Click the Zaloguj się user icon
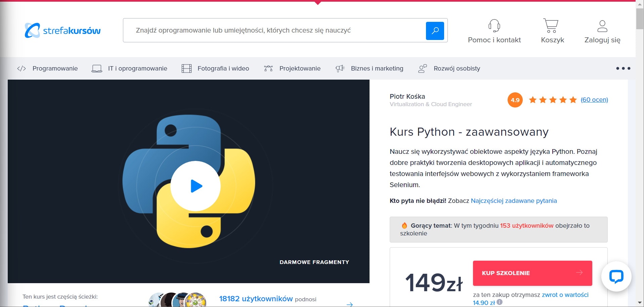 coord(602,26)
